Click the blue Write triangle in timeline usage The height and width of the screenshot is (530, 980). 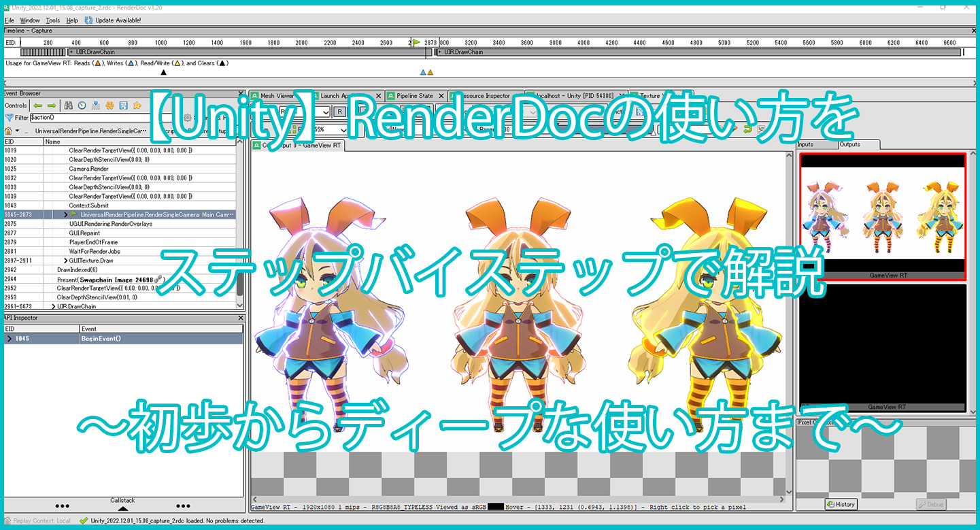[x=423, y=72]
